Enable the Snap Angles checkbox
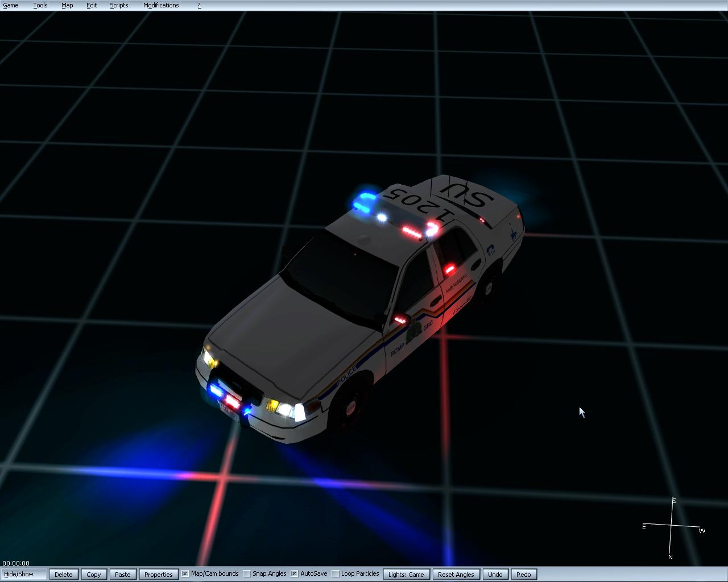The image size is (728, 582). pyautogui.click(x=247, y=573)
